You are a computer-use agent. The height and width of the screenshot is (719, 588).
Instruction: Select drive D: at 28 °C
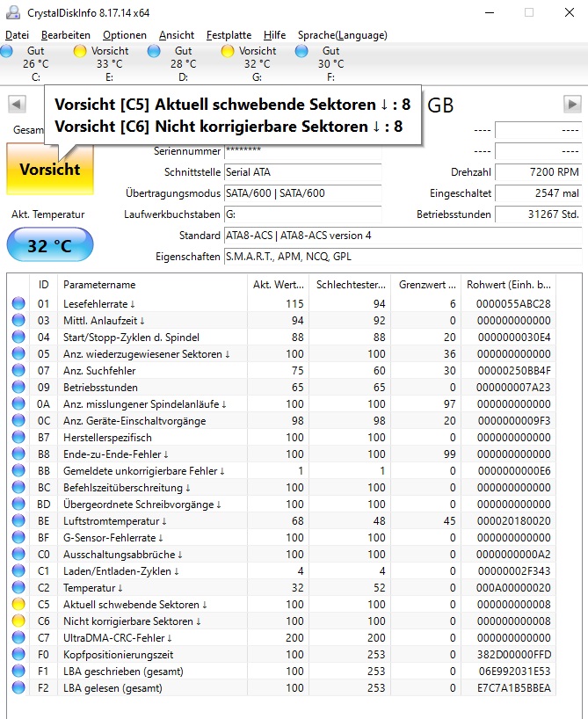[174, 64]
